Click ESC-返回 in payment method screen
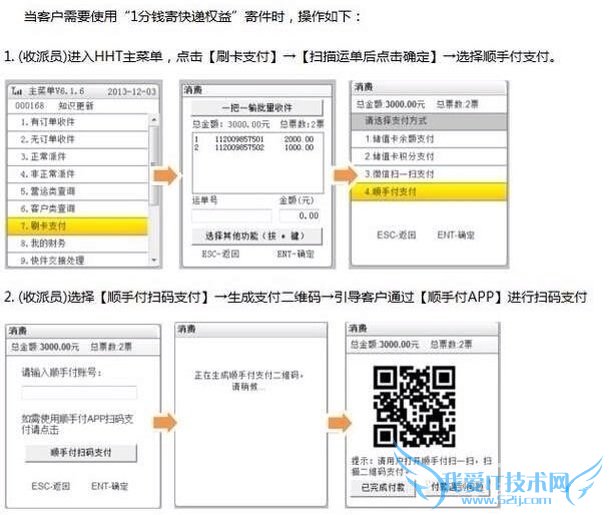Screen dimensions: 609x515 [397, 235]
